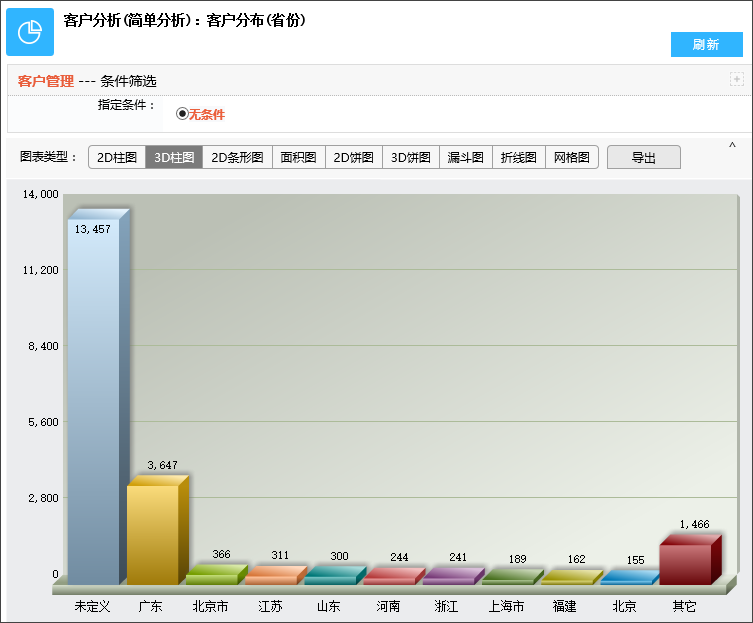Viewport: 753px width, 623px height.
Task: Click the 客户管理 orange link text
Action: [x=46, y=81]
